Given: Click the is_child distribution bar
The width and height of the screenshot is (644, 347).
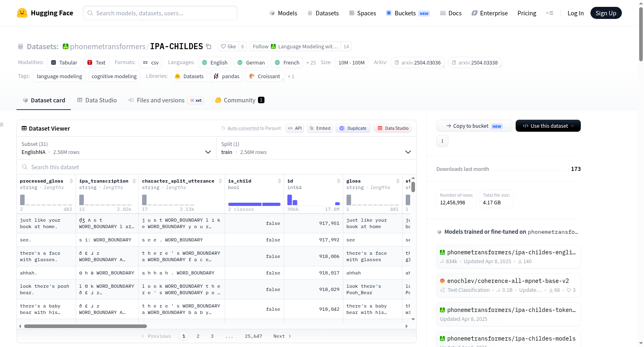Looking at the screenshot, I should tap(254, 204).
